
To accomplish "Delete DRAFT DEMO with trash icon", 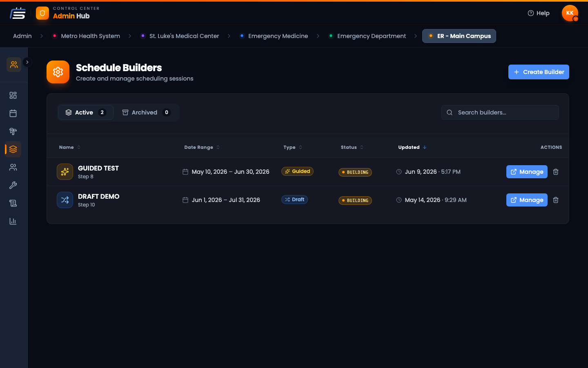I will 556,200.
